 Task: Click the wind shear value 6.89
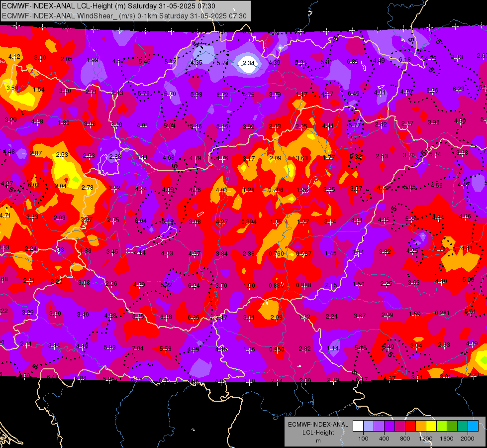click(353, 62)
